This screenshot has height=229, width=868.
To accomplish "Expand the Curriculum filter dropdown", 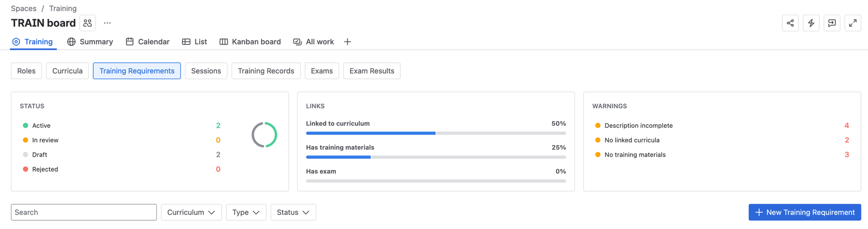I will click(x=191, y=212).
